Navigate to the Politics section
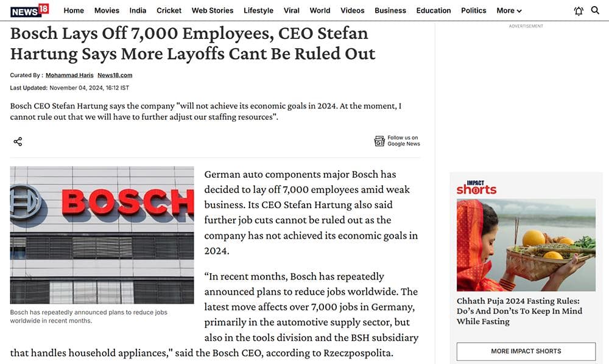This screenshot has width=609, height=364. [473, 10]
